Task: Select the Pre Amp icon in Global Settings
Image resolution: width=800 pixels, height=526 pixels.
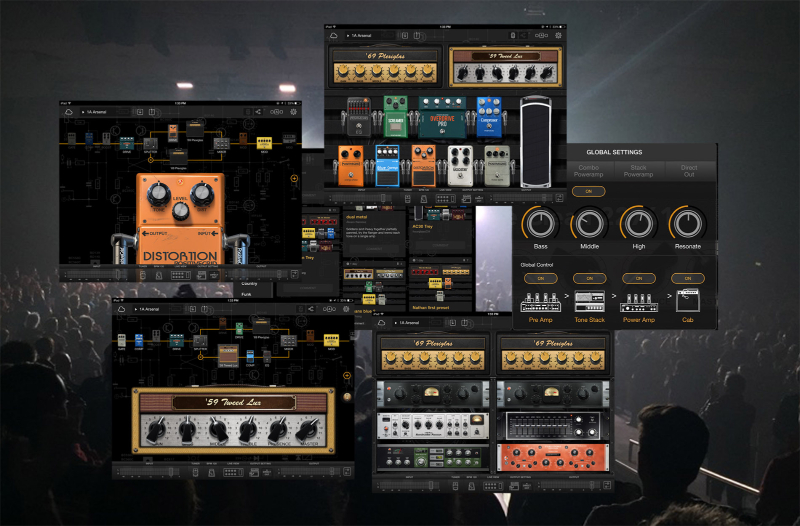Action: 540,302
